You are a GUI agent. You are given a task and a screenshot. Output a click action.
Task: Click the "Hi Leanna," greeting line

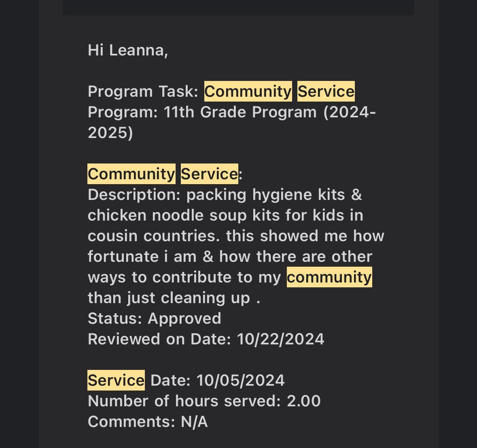pyautogui.click(x=128, y=50)
